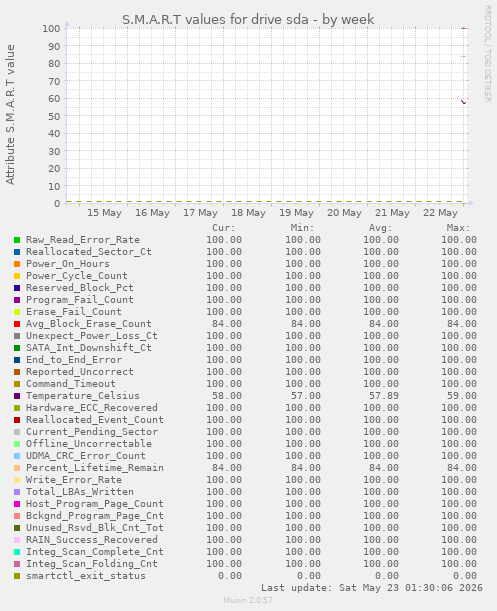Click the green Raw_Read_Error_Rate legend swatch
The image size is (497, 611).
pyautogui.click(x=17, y=240)
